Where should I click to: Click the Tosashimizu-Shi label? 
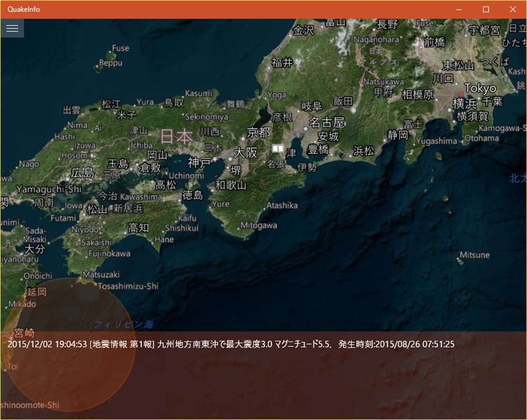[128, 286]
